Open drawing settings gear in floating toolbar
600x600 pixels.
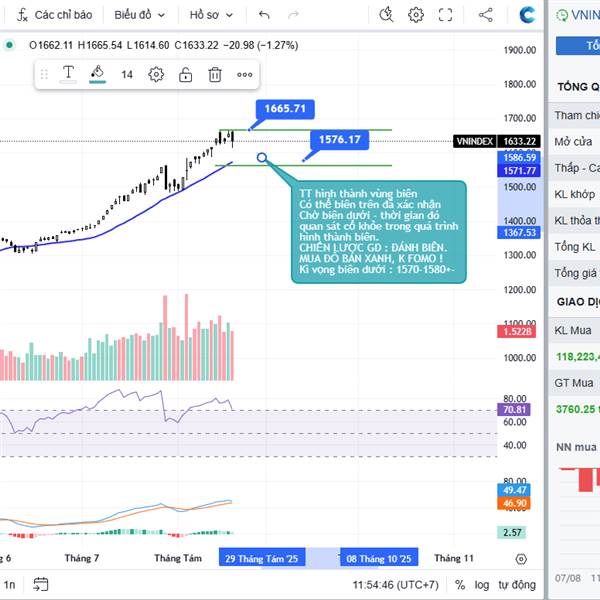tap(156, 74)
